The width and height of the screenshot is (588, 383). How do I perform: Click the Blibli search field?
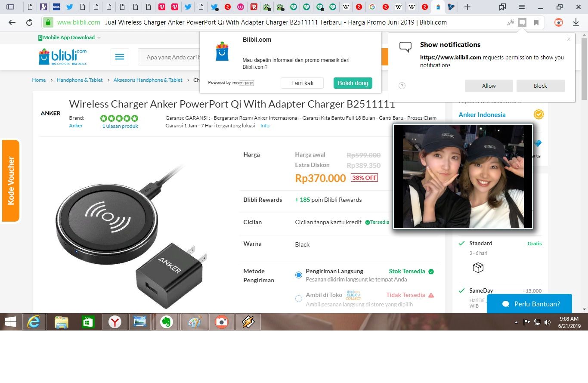169,57
